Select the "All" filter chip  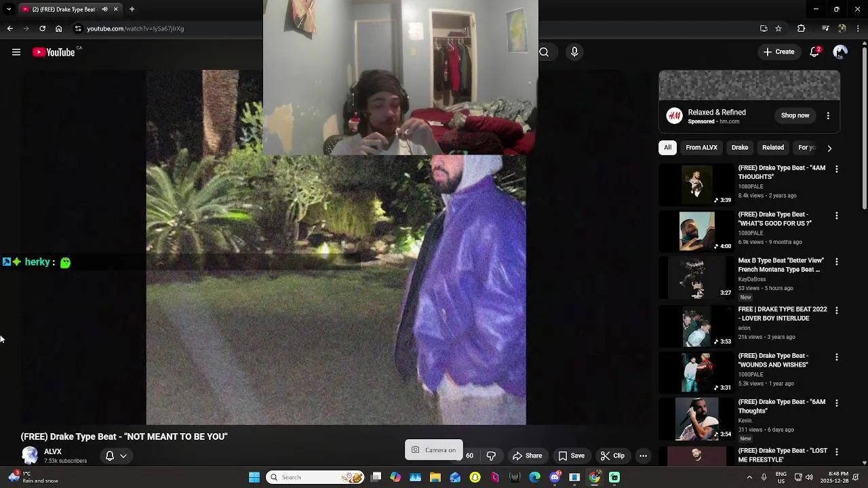click(x=667, y=148)
